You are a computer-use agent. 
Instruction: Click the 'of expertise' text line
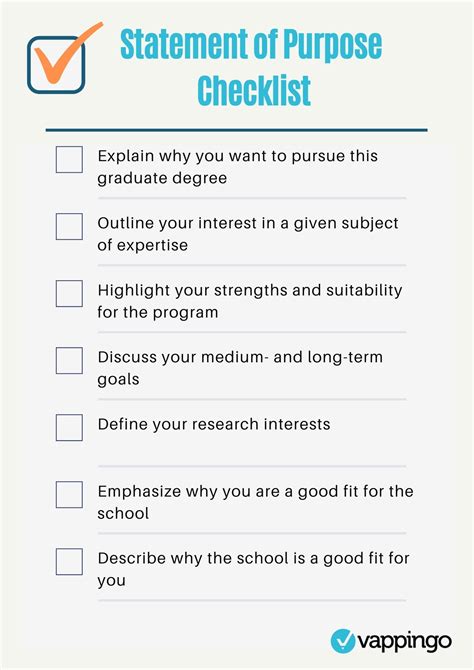142,245
